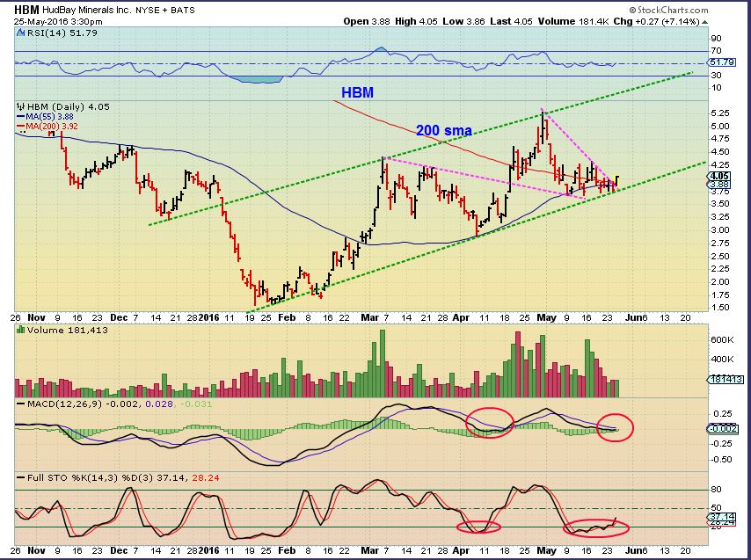
Task: Click the HBM (Daily) price bars icon
Action: click(x=20, y=106)
